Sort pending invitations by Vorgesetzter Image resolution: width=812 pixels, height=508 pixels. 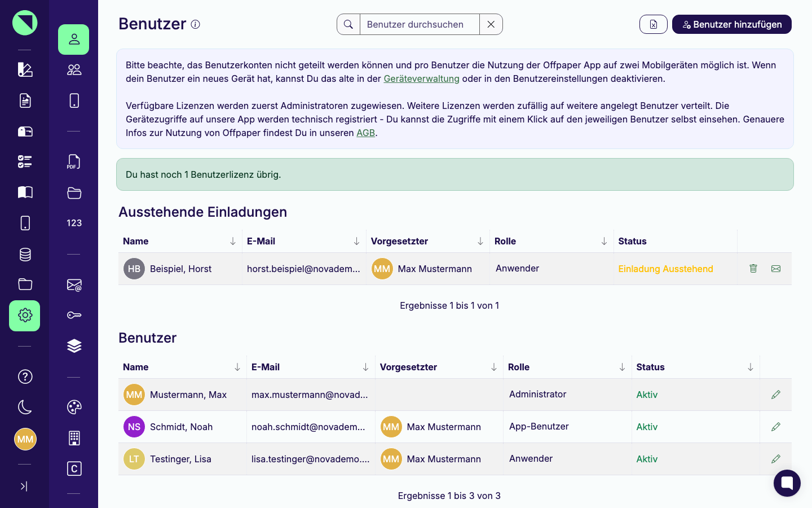pos(480,241)
